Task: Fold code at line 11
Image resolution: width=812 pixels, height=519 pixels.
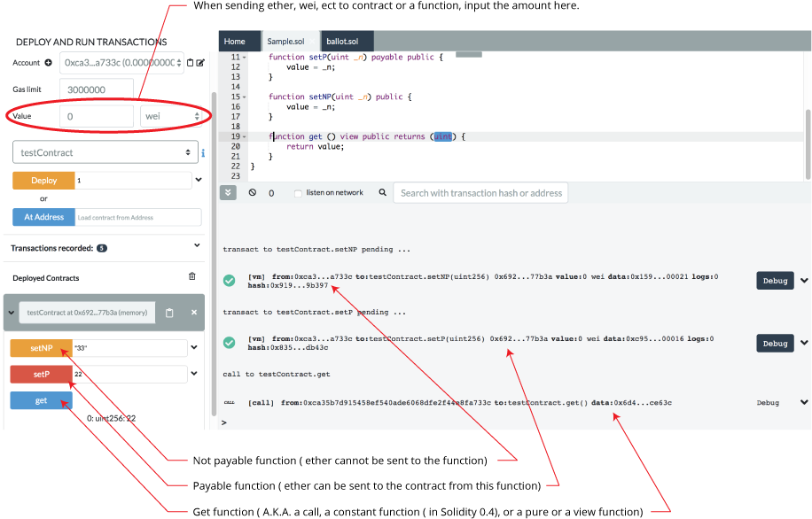Action: (245, 58)
